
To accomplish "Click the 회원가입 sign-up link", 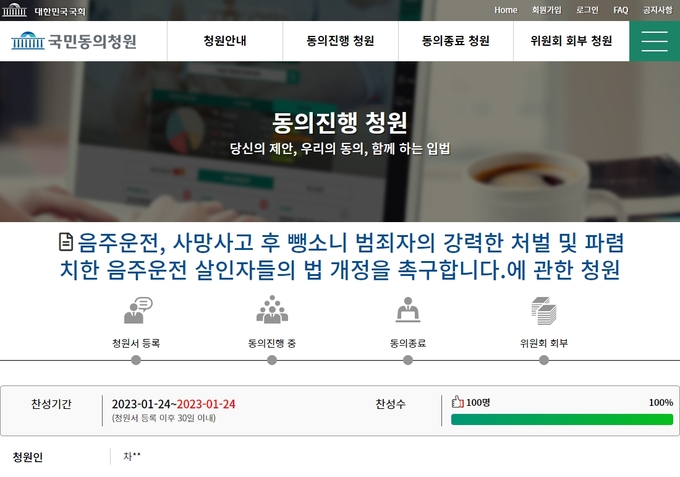I will click(546, 10).
